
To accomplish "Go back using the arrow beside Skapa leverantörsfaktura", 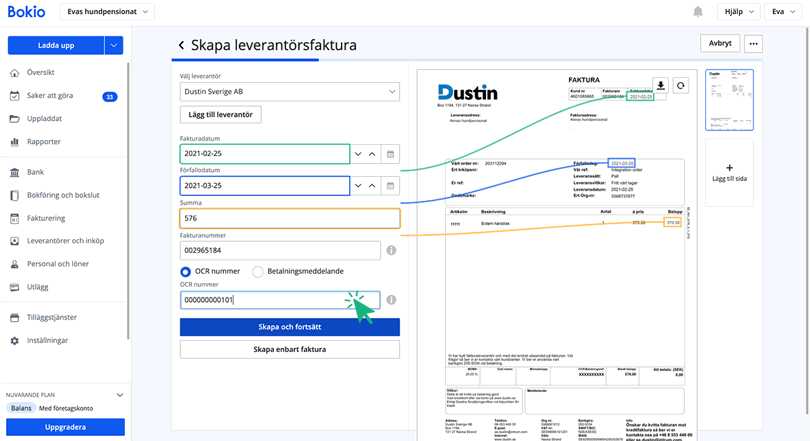I will point(181,45).
